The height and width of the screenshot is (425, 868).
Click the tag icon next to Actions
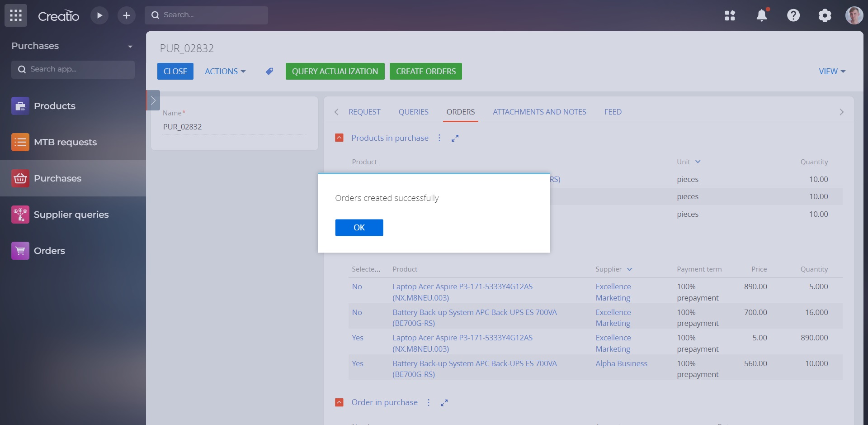tap(269, 71)
